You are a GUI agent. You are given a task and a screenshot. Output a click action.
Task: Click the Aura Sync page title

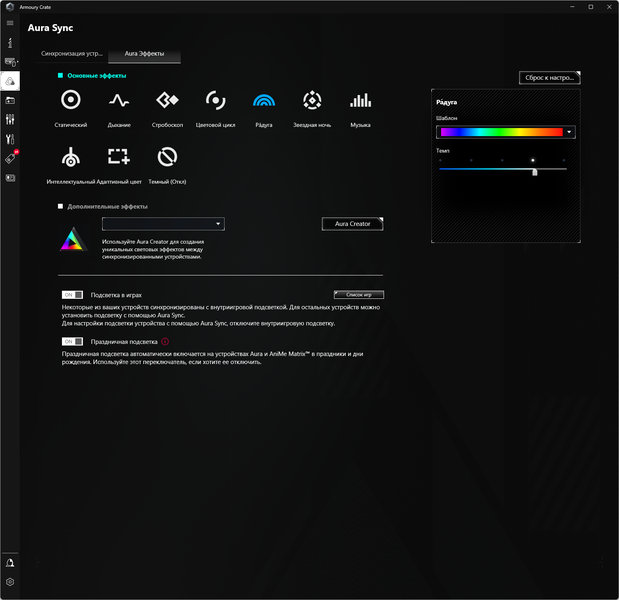click(51, 28)
